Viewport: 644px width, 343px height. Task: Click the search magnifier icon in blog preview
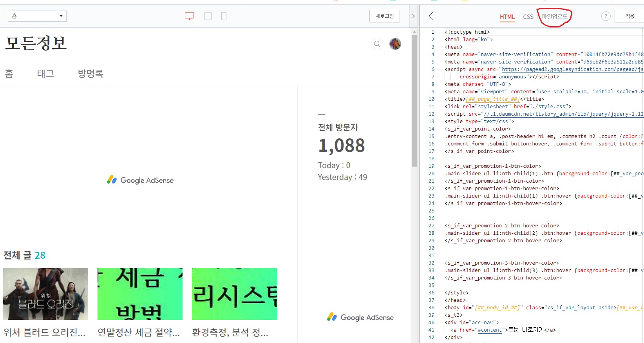tap(377, 44)
